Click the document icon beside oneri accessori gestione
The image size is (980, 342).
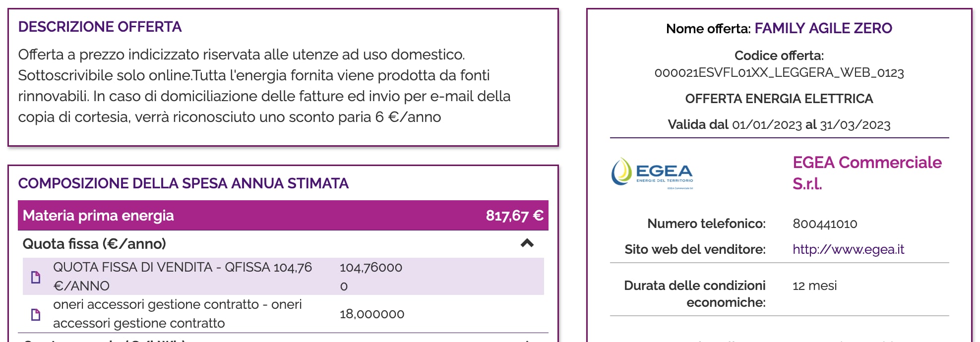(36, 315)
